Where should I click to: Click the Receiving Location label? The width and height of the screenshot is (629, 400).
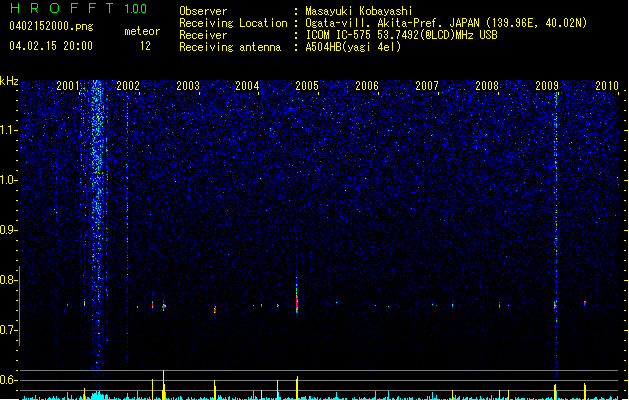click(233, 23)
